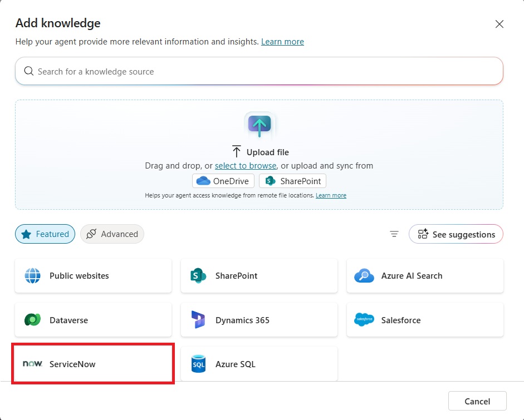This screenshot has width=524, height=420.
Task: Upload and sync from SharePoint button
Action: point(292,181)
